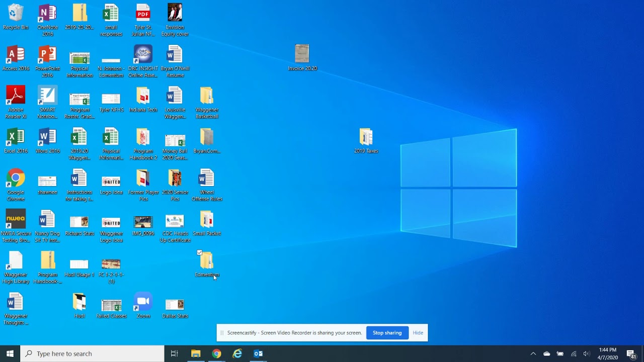Image resolution: width=644 pixels, height=362 pixels.
Task: Switch to Chrome on the taskbar
Action: (216, 353)
